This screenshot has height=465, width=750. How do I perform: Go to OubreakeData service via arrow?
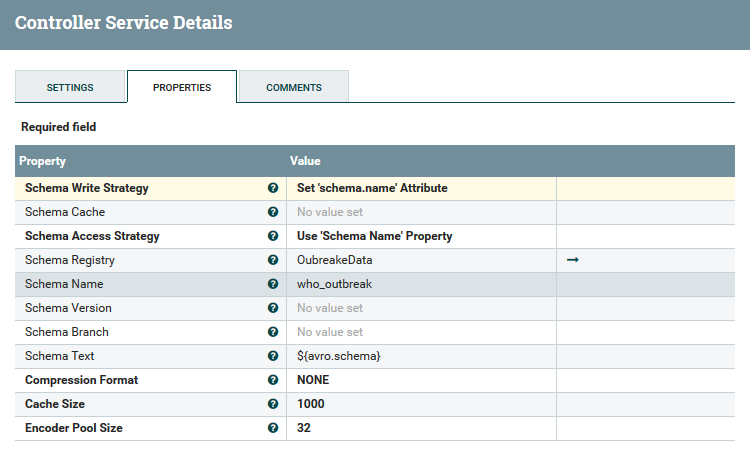pyautogui.click(x=573, y=260)
